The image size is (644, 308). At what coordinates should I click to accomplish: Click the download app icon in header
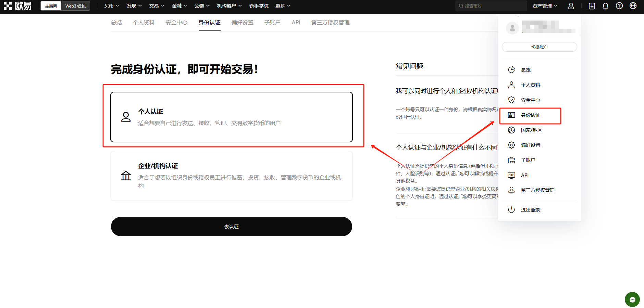pyautogui.click(x=592, y=6)
